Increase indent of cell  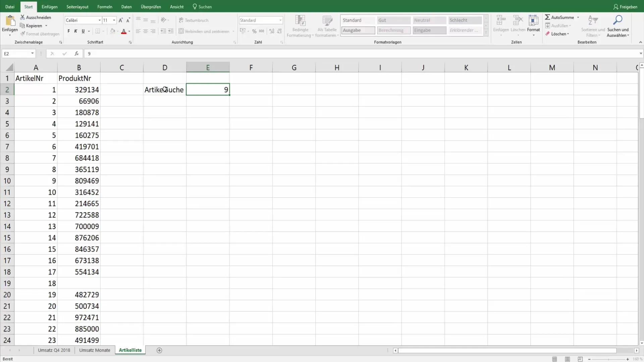click(x=171, y=31)
